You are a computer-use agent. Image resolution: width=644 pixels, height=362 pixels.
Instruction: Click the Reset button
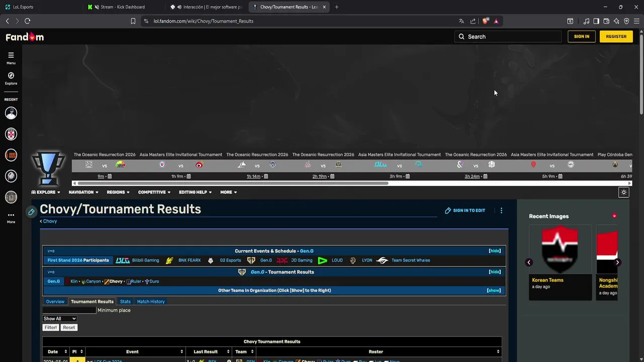coord(69,328)
